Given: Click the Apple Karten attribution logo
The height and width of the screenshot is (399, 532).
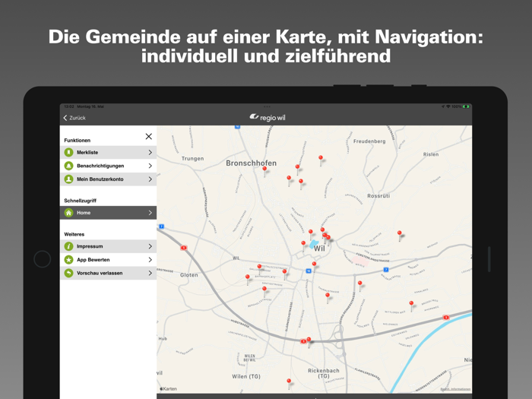Looking at the screenshot, I should point(168,389).
